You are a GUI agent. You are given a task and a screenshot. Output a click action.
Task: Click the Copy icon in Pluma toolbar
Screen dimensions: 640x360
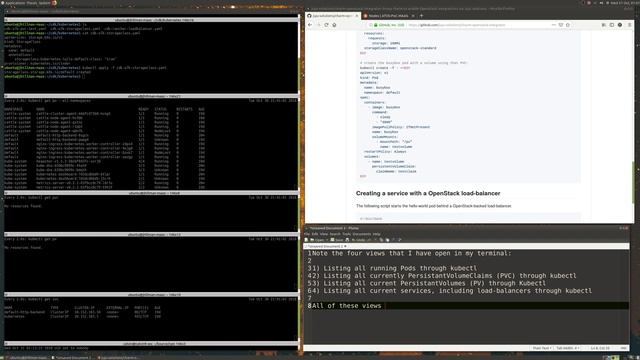pyautogui.click(x=381, y=240)
